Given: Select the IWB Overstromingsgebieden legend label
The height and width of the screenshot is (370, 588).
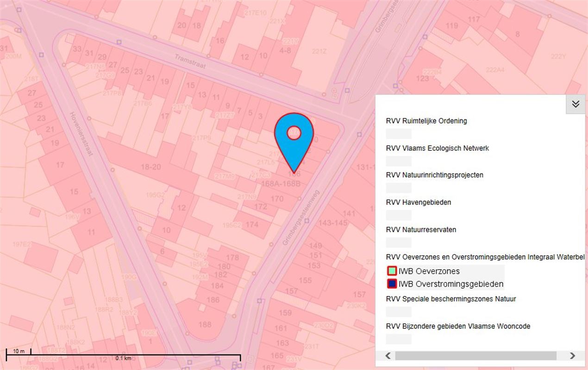Looking at the screenshot, I should [450, 284].
